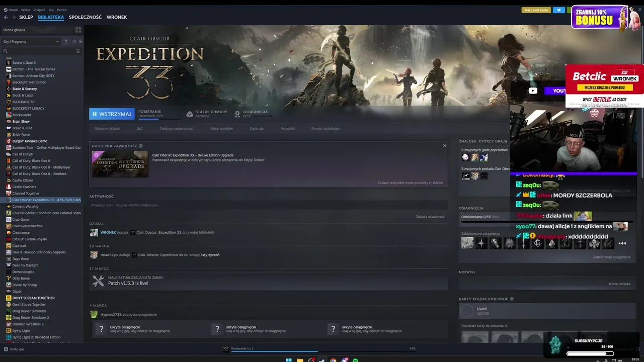The width and height of the screenshot is (644, 362).
Task: Go back with the left navigation arrow
Action: [x=6, y=17]
